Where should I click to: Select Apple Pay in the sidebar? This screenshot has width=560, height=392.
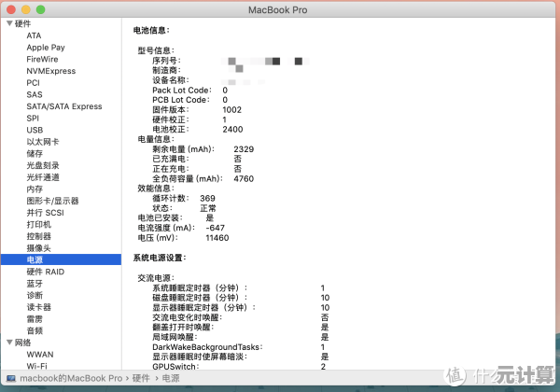point(45,48)
